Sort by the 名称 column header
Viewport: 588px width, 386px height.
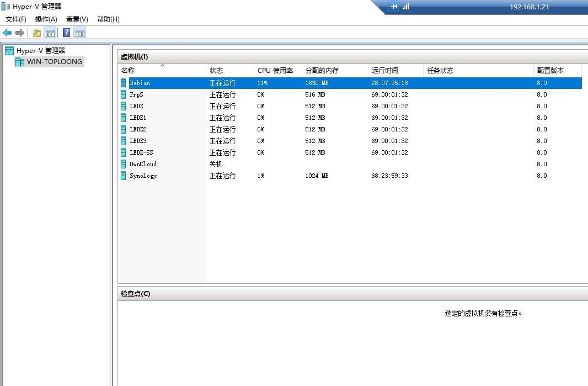tap(162, 71)
